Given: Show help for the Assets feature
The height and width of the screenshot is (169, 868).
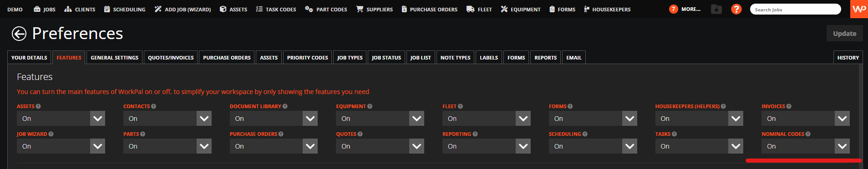Looking at the screenshot, I should pyautogui.click(x=38, y=106).
